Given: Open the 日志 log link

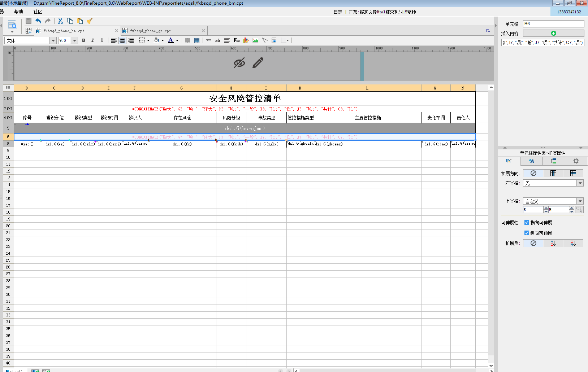Looking at the screenshot, I should (x=338, y=12).
